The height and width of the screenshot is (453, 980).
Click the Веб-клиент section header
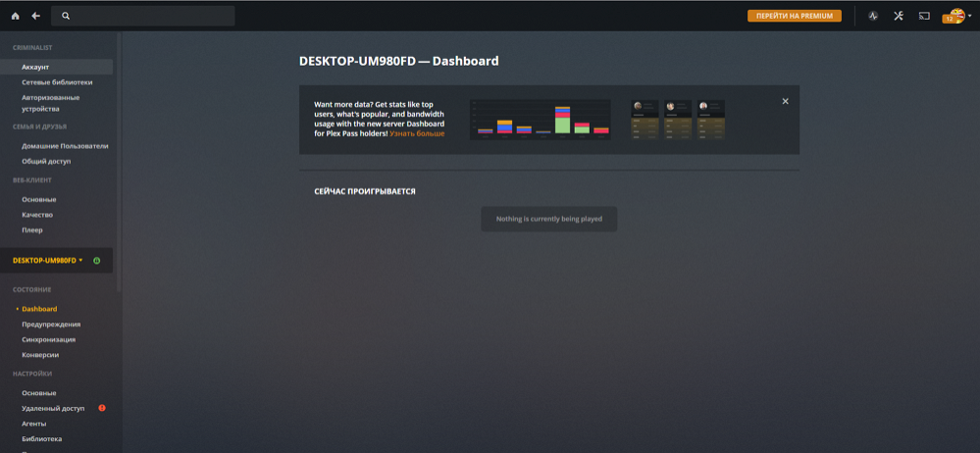31,180
